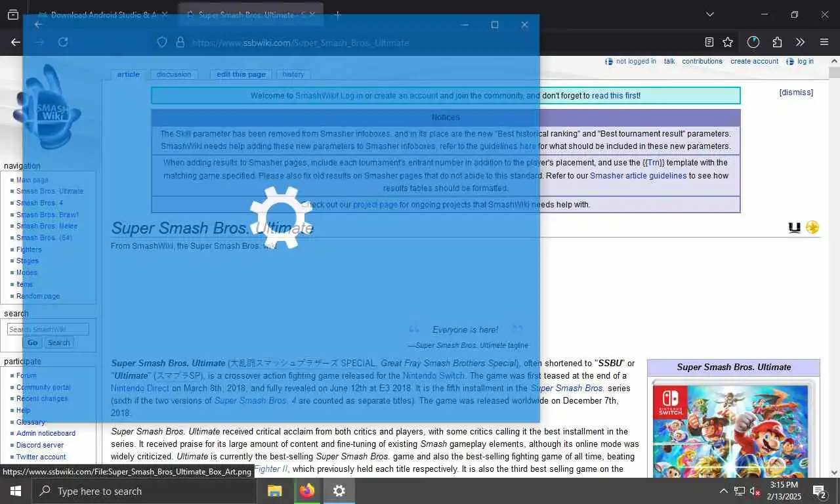
Task: Open the taskbar clock and calendar
Action: [784, 491]
